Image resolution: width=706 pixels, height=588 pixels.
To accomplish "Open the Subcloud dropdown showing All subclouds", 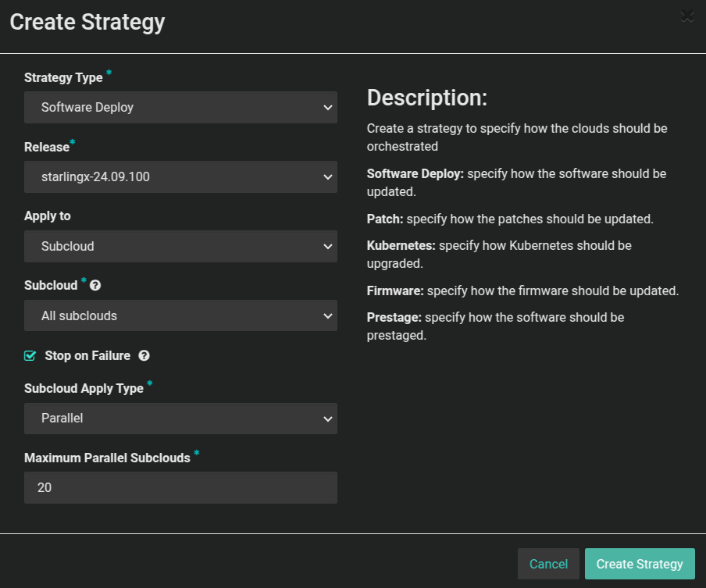I will [x=180, y=315].
